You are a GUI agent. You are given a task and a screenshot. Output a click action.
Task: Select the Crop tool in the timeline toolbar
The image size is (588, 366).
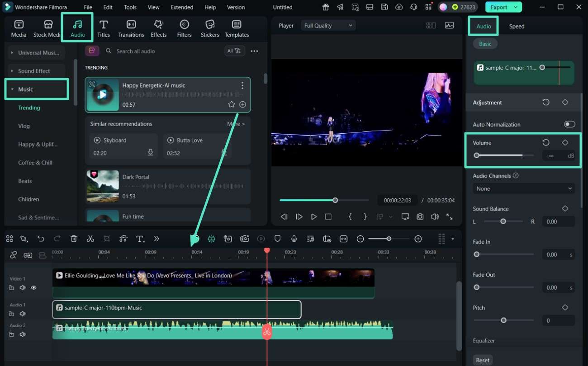coord(107,239)
